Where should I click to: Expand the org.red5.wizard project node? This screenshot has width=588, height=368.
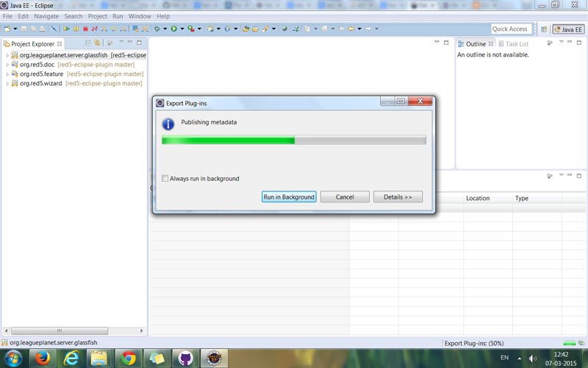[7, 84]
